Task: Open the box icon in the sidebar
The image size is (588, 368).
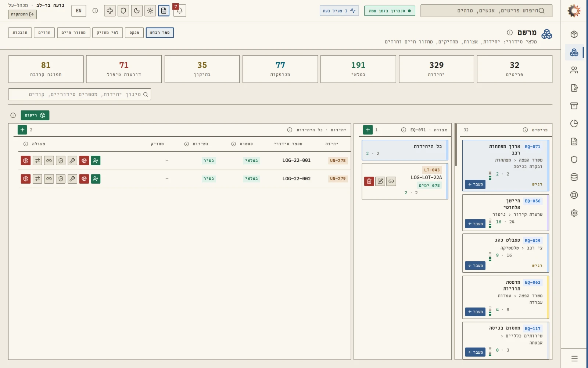Action: 574,34
